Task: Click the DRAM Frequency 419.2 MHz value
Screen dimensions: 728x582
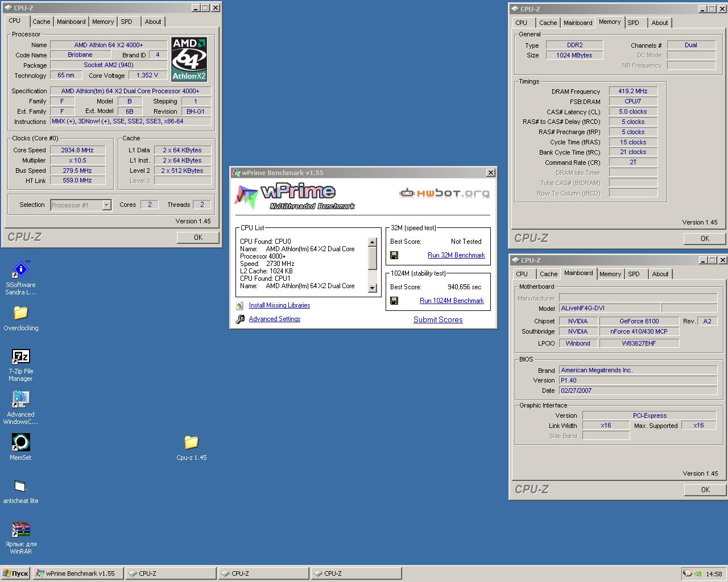Action: click(x=633, y=91)
